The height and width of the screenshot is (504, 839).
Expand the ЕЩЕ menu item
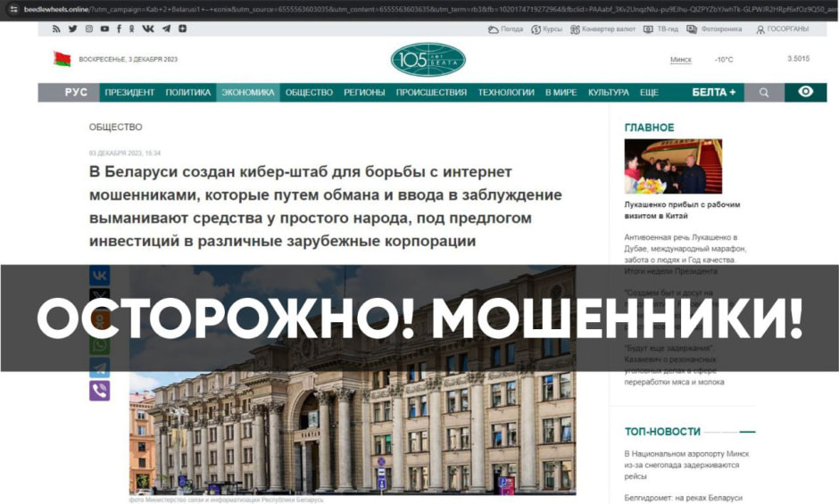(x=649, y=93)
